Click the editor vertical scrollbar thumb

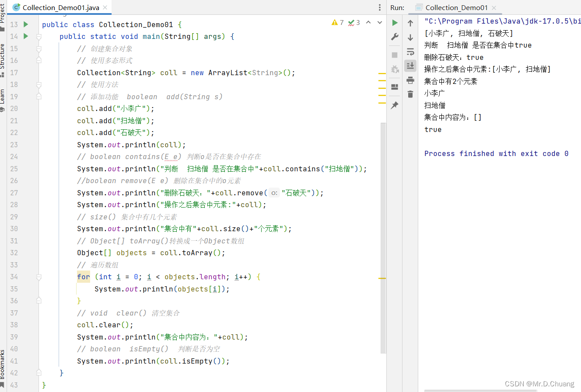pos(383,237)
